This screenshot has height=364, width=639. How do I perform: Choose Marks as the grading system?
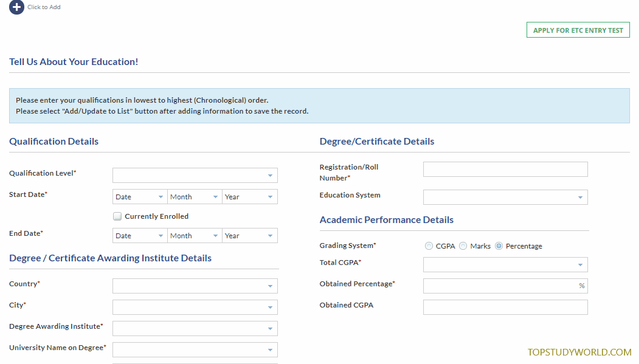click(463, 246)
